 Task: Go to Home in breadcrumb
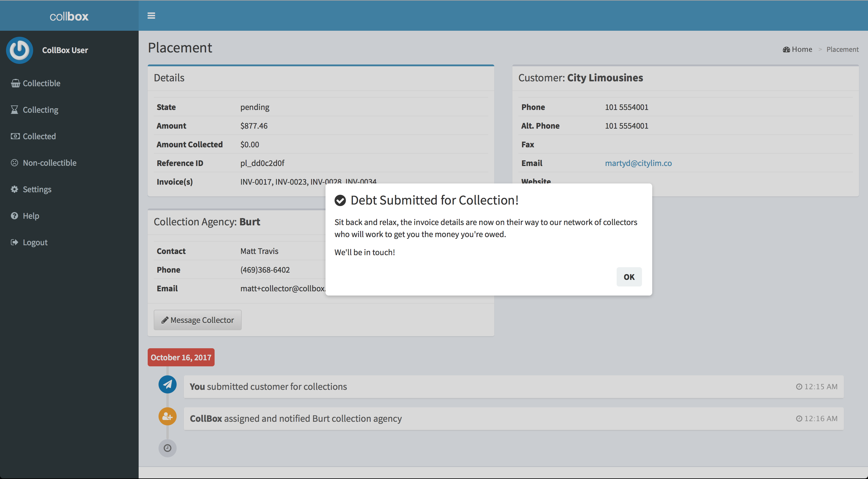coord(801,49)
